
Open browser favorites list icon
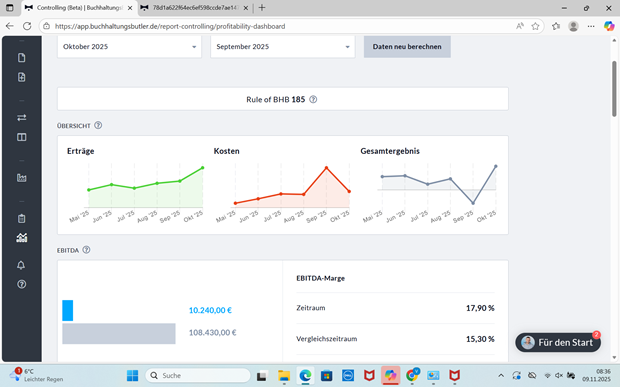[556, 26]
